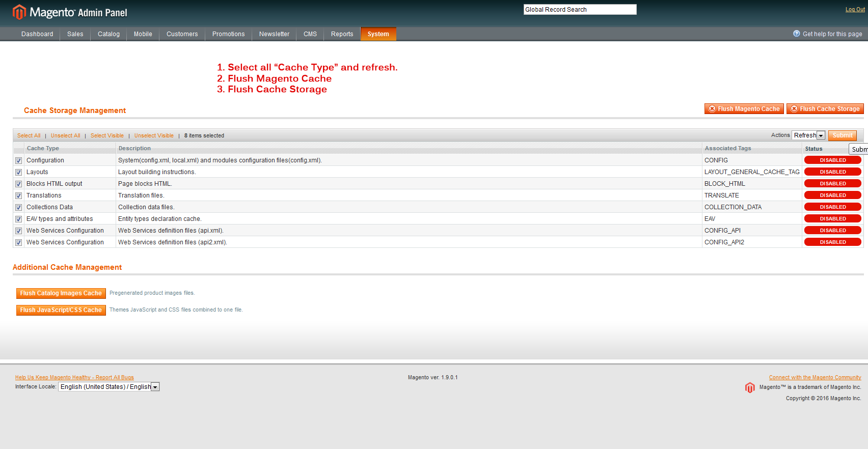Open the Customers menu

[x=182, y=34]
